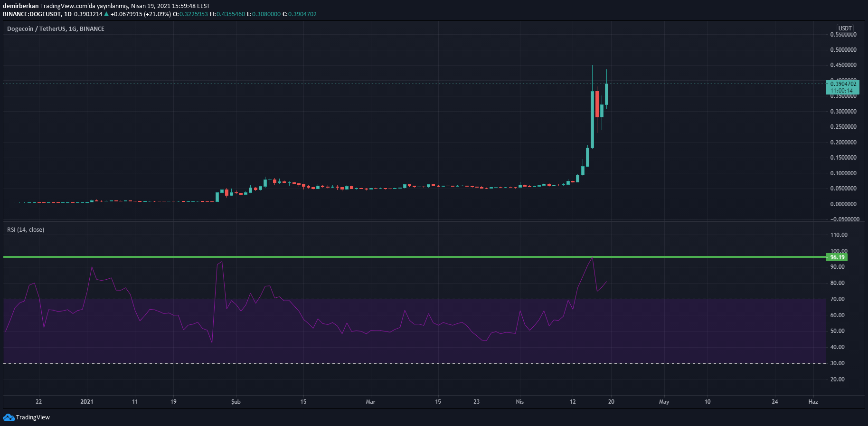Image resolution: width=868 pixels, height=426 pixels.
Task: Click the Dogecoin / TetherUS, 1G, BINANCE chart title
Action: click(x=56, y=29)
